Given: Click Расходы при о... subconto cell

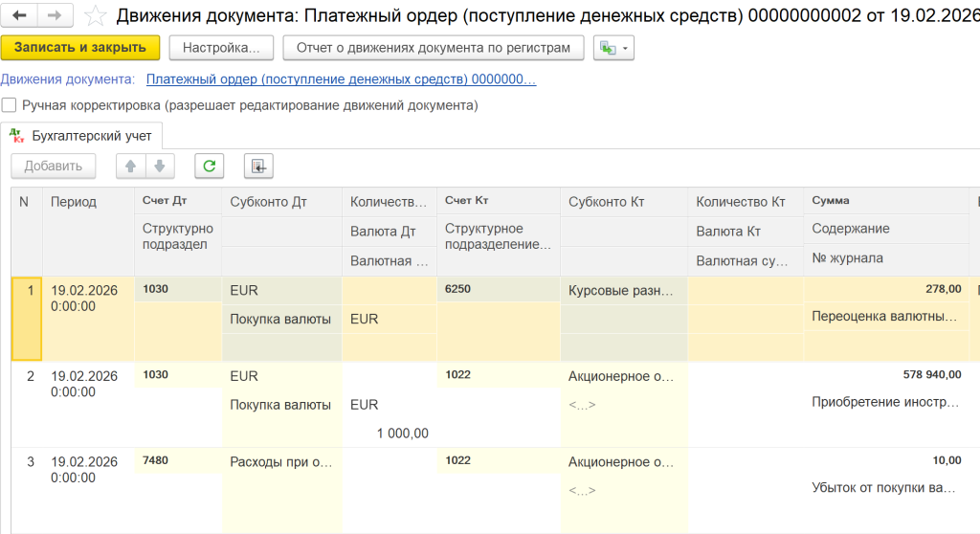Looking at the screenshot, I should [x=281, y=462].
